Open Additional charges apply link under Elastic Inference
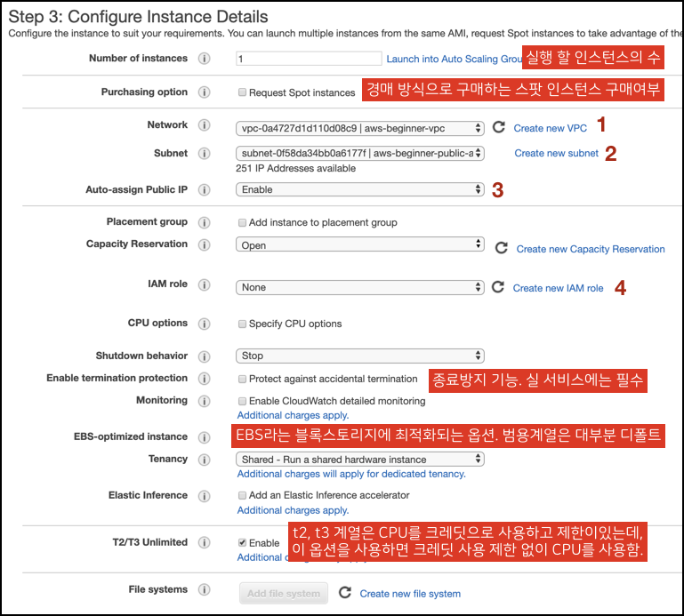 coord(293,510)
